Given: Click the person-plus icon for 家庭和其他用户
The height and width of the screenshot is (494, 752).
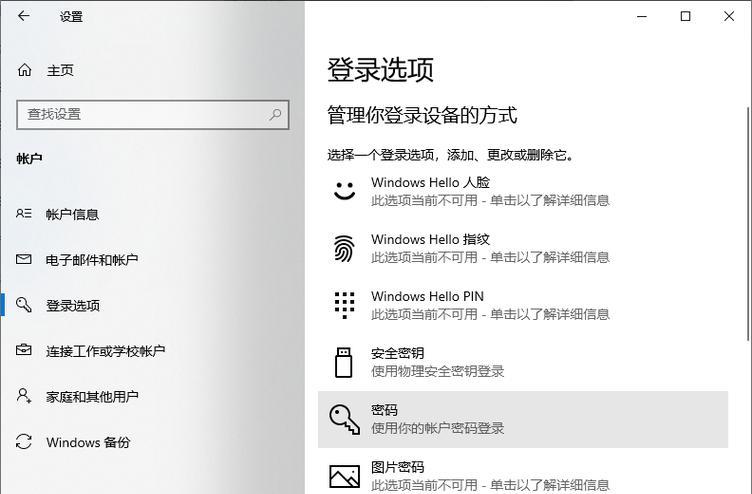Looking at the screenshot, I should 24,396.
